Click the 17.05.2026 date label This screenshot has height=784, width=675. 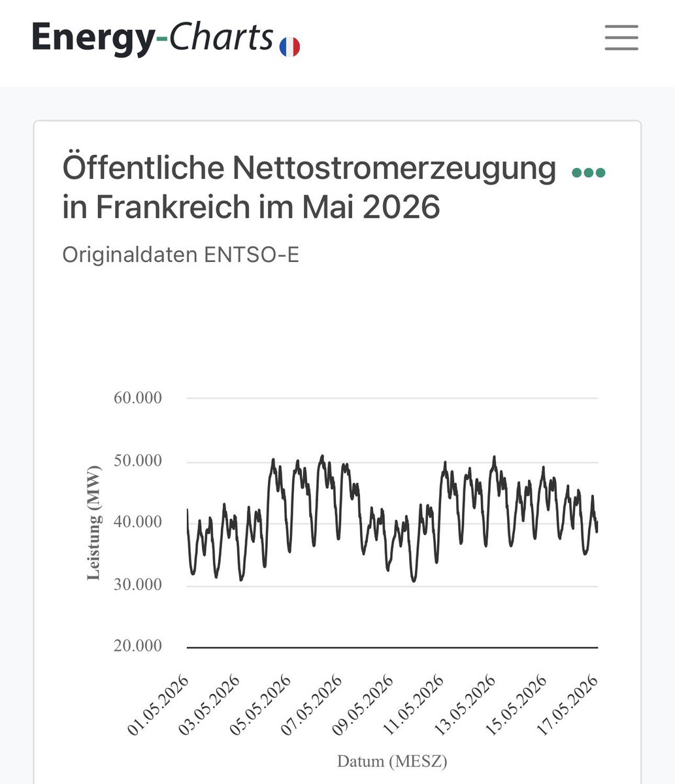pyautogui.click(x=566, y=706)
